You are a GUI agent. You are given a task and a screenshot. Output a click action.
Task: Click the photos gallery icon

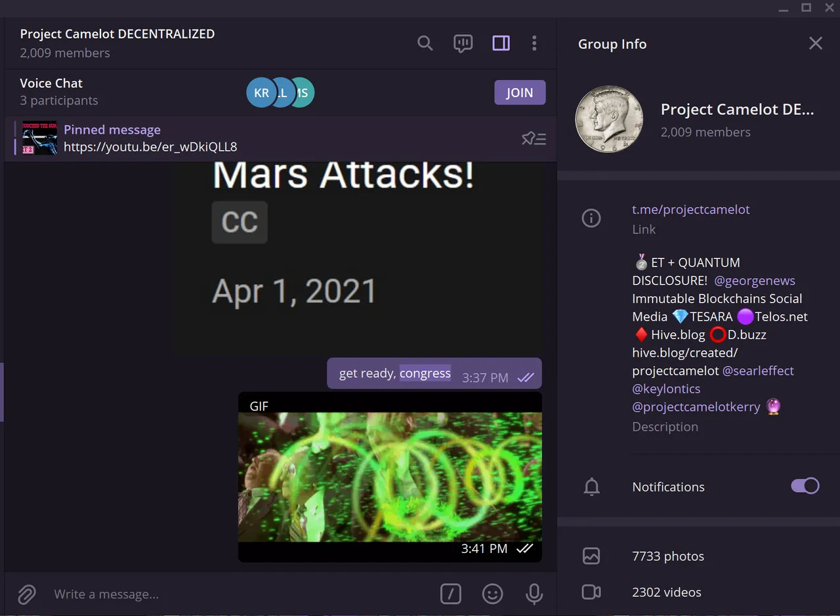591,556
